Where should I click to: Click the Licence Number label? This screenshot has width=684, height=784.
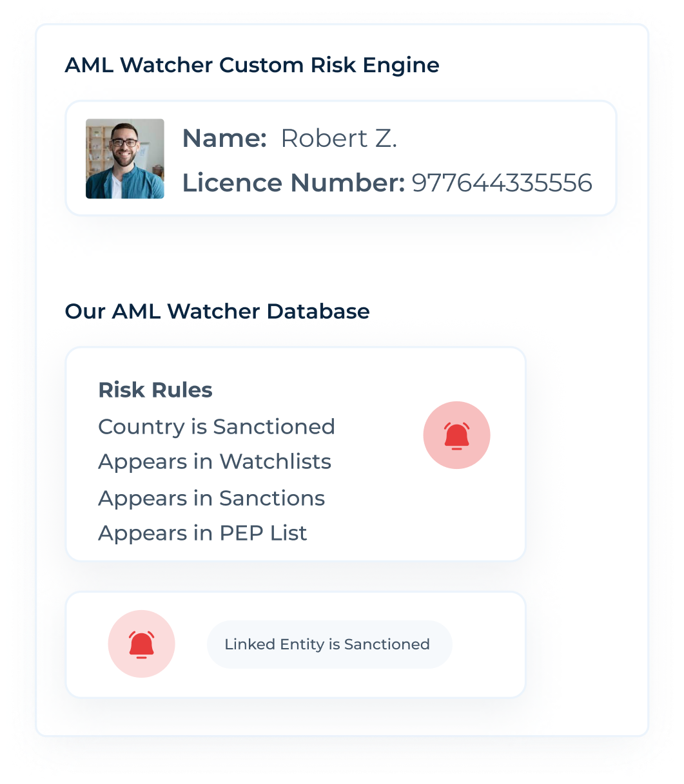tap(293, 182)
